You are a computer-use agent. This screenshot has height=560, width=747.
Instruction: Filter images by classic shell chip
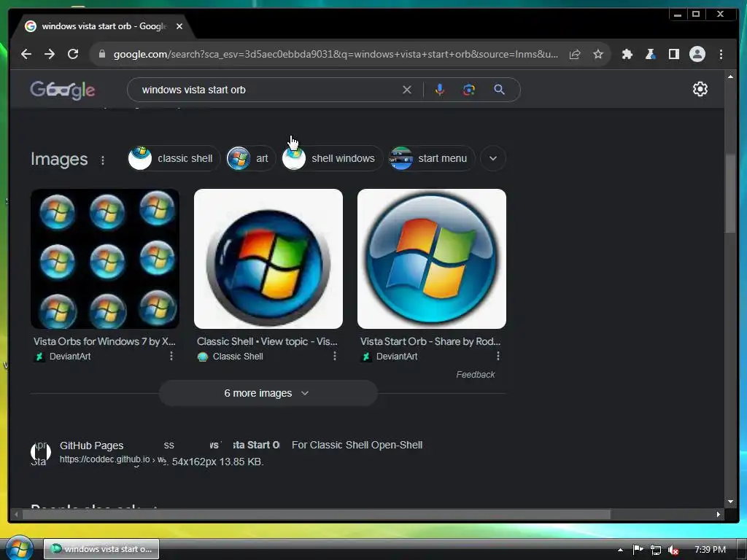(x=174, y=158)
